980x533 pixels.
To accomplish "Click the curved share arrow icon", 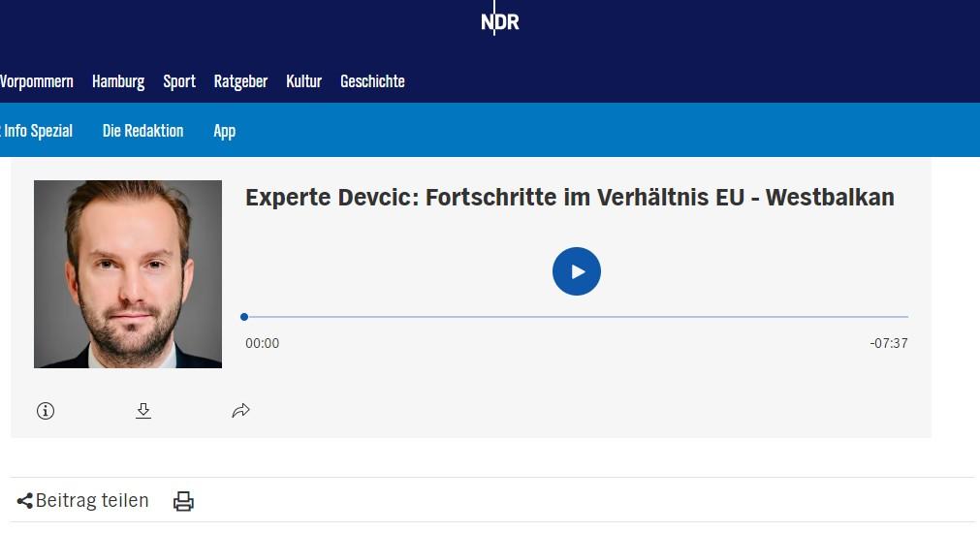I will coord(241,411).
